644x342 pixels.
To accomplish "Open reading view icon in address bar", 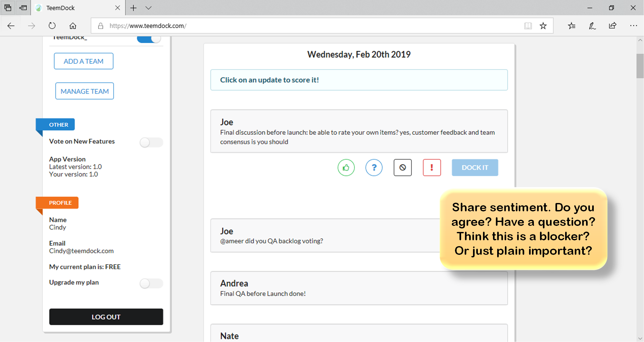I will [x=528, y=26].
